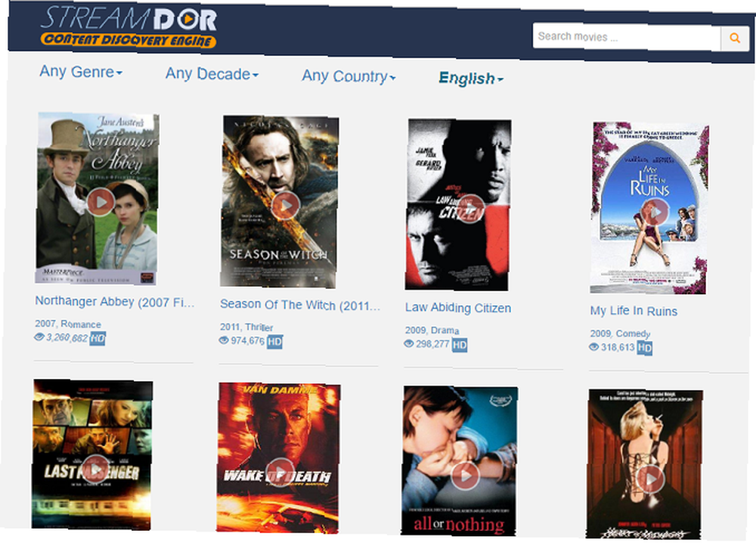
Task: Play All or Nothing via play icon
Action: click(465, 476)
